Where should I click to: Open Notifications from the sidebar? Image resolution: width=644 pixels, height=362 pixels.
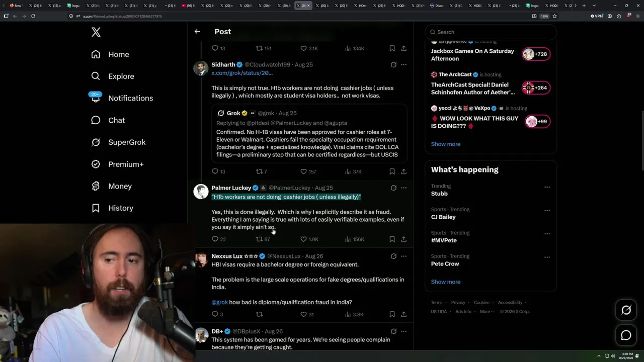click(x=122, y=98)
